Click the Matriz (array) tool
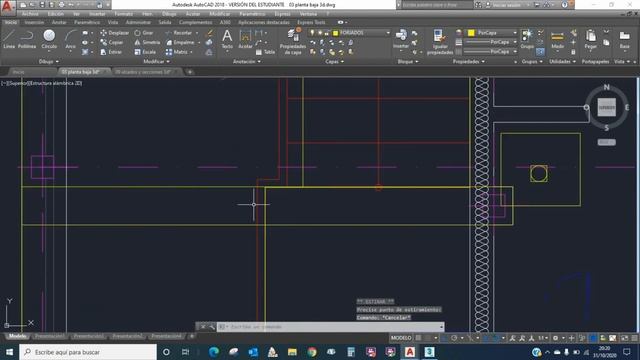Image resolution: width=640 pixels, height=360 pixels. point(177,52)
